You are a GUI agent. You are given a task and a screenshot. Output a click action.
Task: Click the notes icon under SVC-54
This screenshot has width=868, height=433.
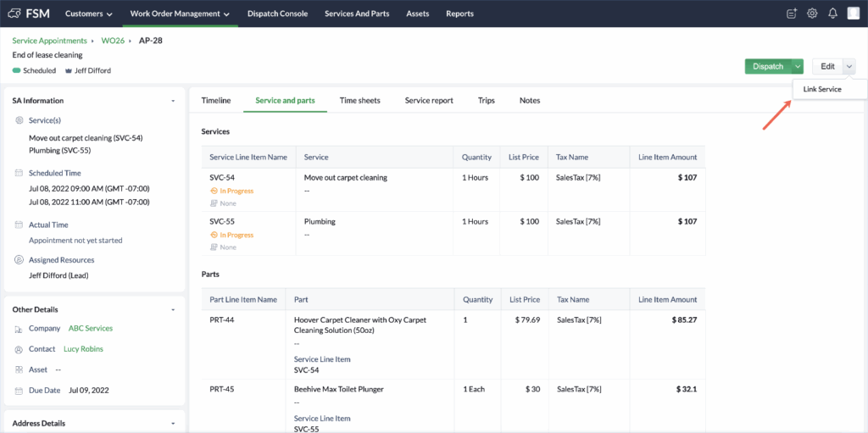click(213, 203)
